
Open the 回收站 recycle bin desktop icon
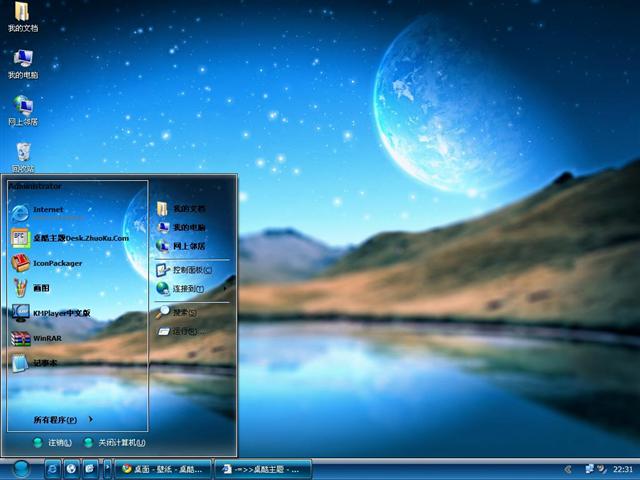click(x=23, y=157)
